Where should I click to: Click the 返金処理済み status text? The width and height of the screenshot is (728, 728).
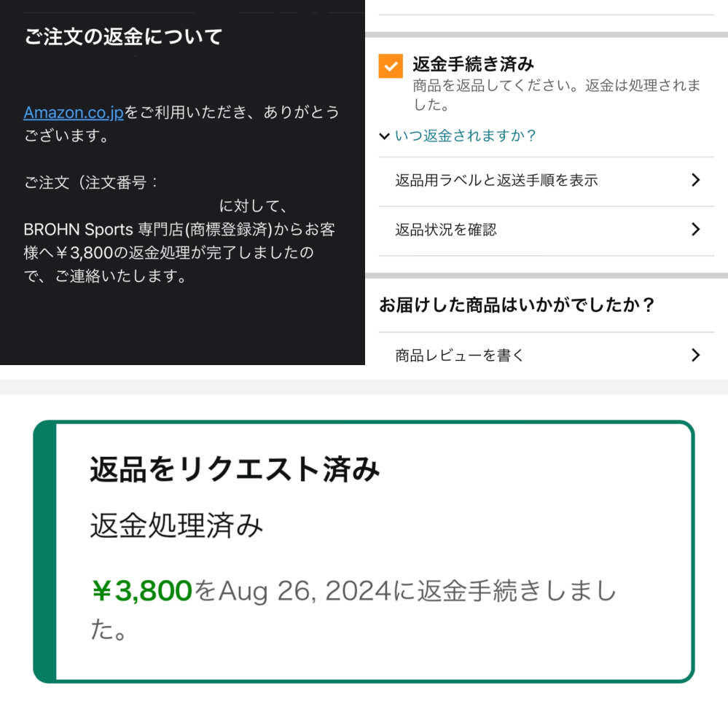tap(176, 525)
